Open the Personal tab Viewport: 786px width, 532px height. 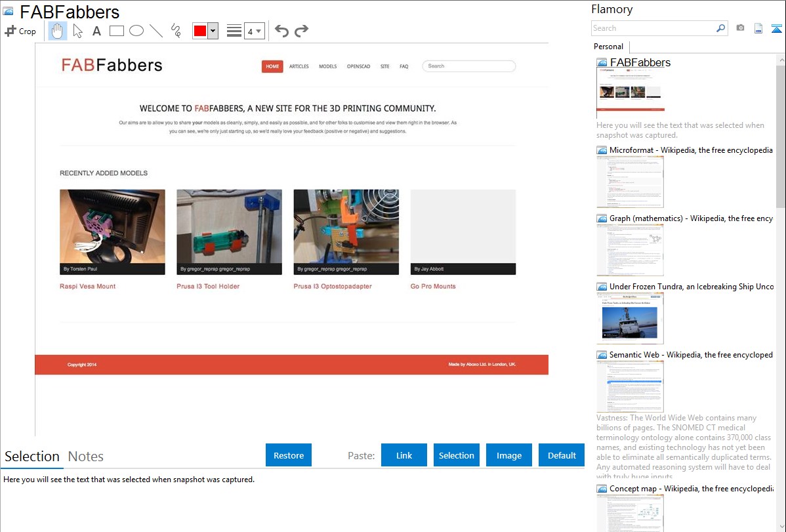(608, 47)
